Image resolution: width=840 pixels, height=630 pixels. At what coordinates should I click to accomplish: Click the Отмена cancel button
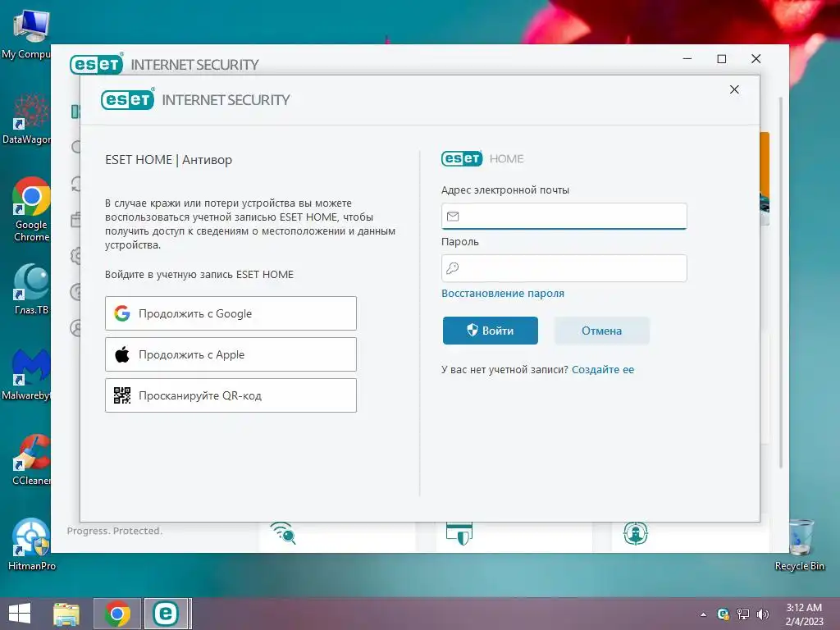(601, 331)
